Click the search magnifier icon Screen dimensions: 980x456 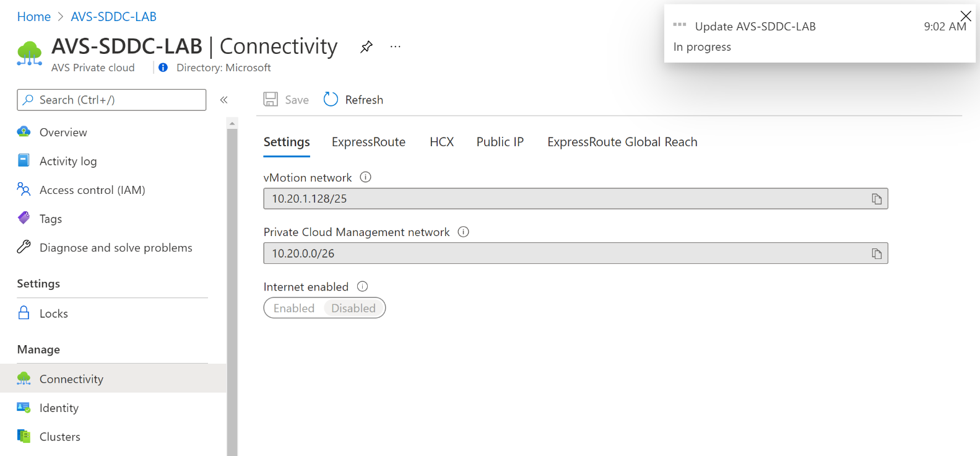tap(28, 100)
